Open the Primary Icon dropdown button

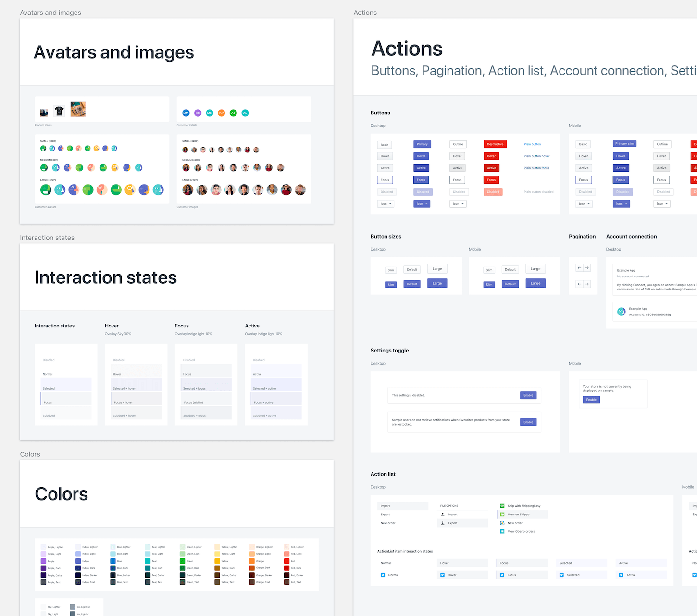click(422, 203)
